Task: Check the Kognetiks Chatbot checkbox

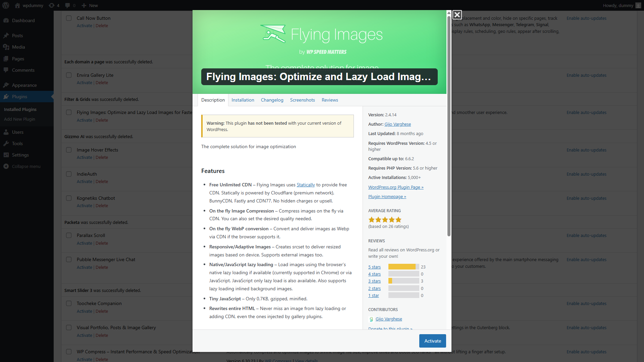Action: click(69, 198)
